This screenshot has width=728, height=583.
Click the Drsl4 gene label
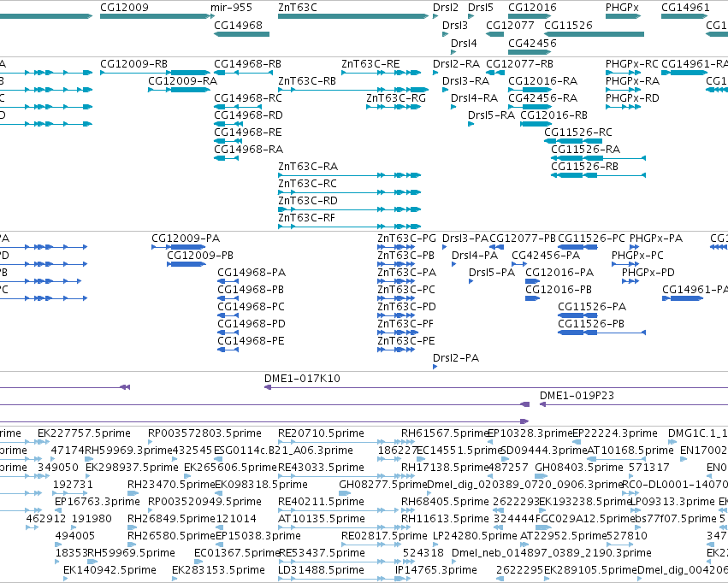464,43
